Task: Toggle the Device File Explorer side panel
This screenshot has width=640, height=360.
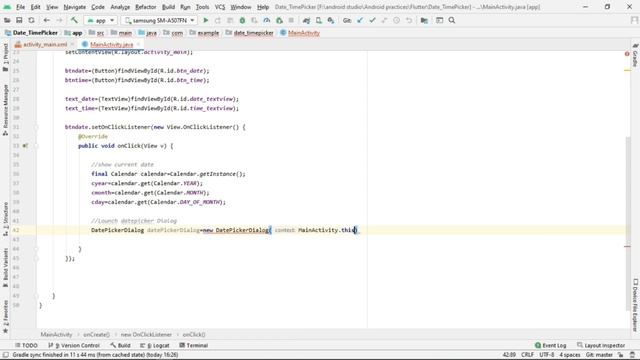Action: point(635,304)
